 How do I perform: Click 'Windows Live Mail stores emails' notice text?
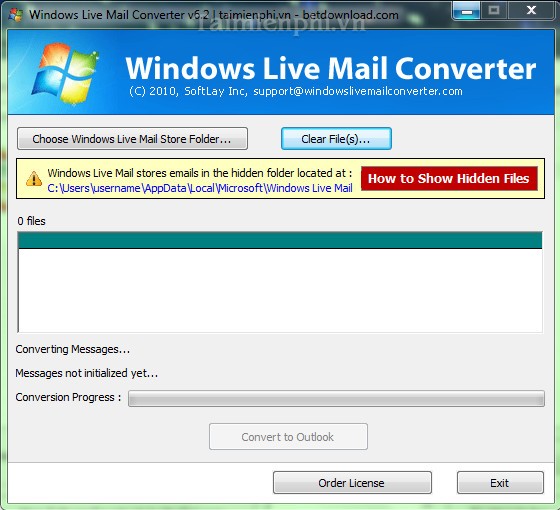tap(200, 173)
